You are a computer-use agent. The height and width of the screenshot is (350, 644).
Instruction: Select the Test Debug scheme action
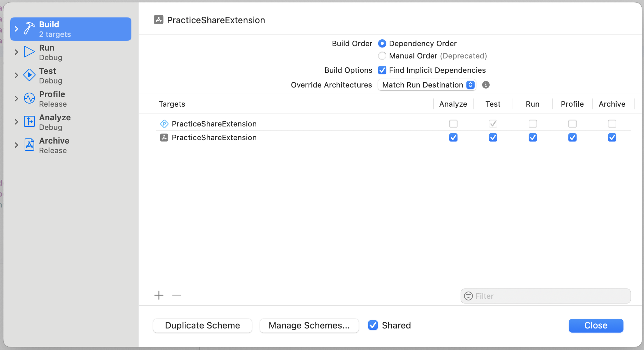(x=51, y=76)
